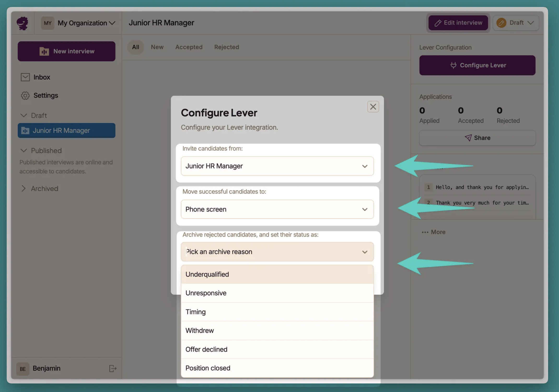
Task: Click the app logo icon
Action: point(22,23)
